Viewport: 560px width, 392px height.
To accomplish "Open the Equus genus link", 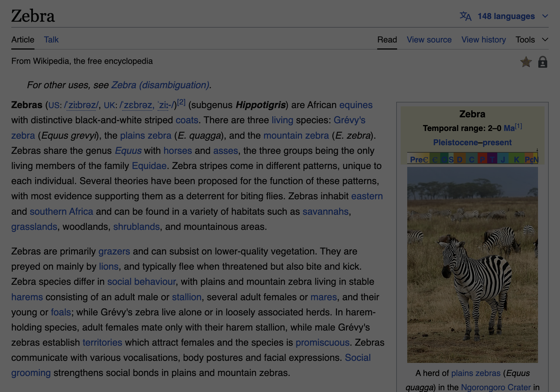I will coord(128,151).
